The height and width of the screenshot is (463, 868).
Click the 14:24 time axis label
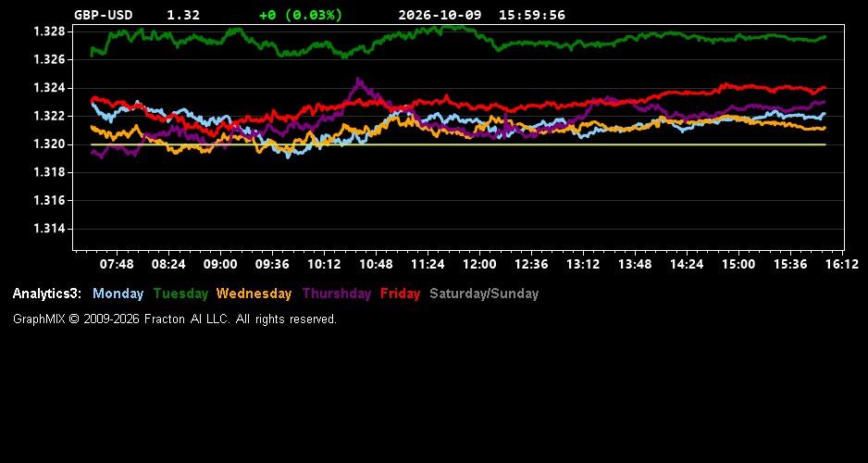coord(687,264)
